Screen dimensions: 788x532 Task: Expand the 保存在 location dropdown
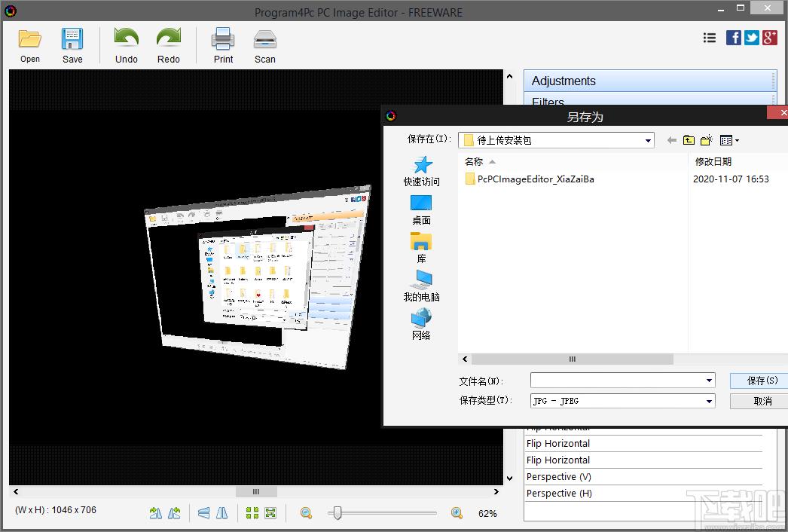(x=648, y=140)
